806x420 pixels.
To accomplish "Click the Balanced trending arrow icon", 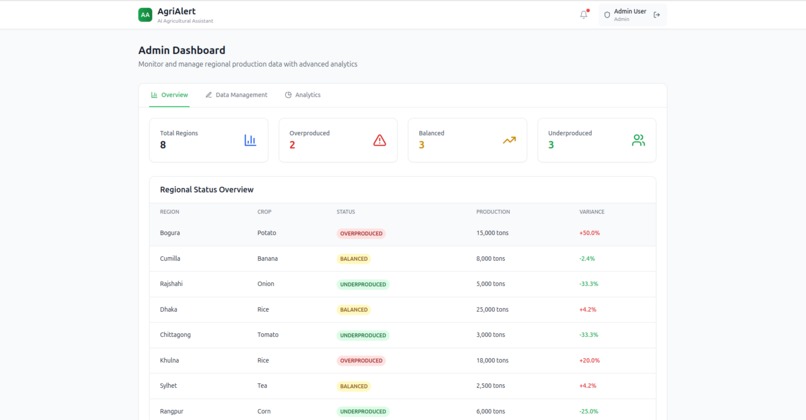I will [509, 140].
